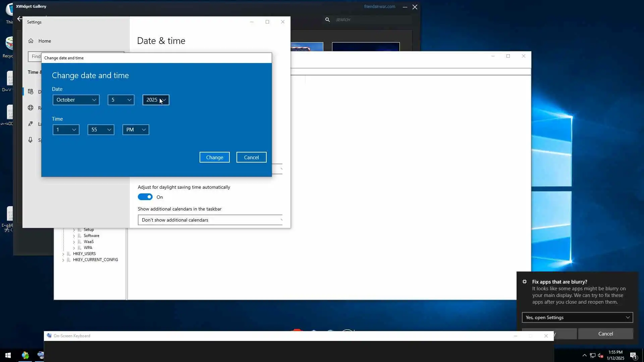
Task: Select the Software registry key
Action: coord(91,236)
